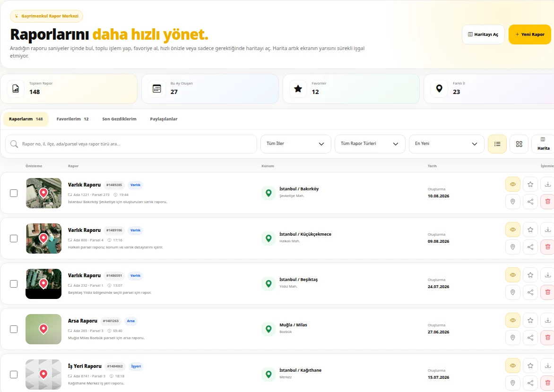Viewport: 554px width, 392px height.
Task: Favorite the Muğla / Milas report
Action: pos(530,320)
